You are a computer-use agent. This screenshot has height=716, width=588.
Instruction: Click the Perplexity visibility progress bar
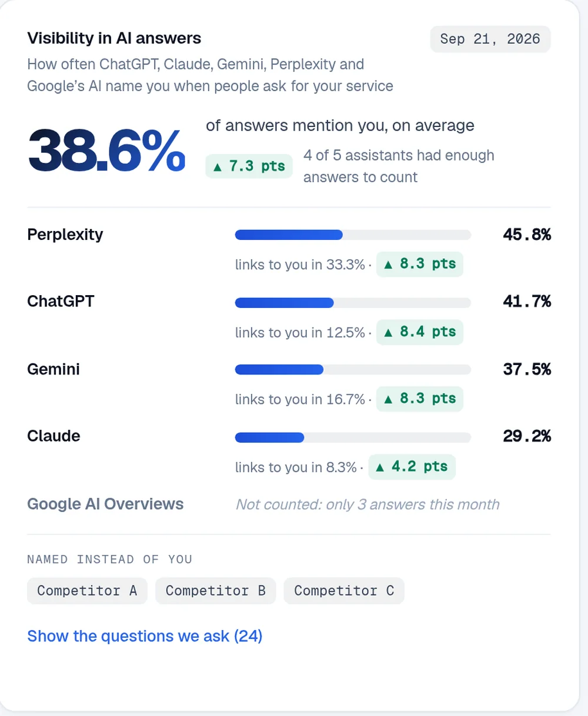(353, 235)
